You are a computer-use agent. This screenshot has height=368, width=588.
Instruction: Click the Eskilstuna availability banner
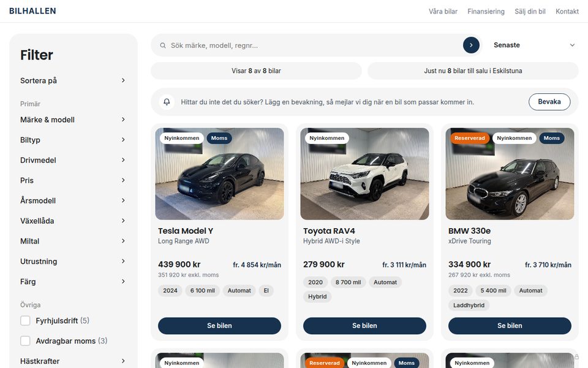[x=473, y=71]
